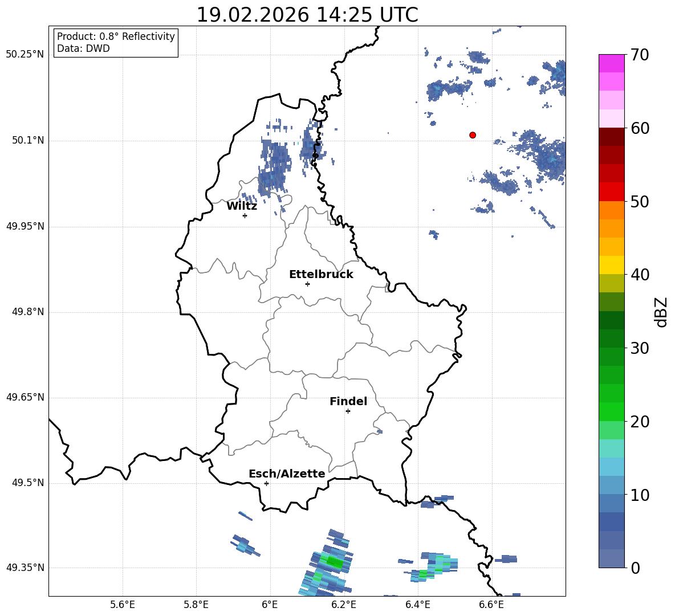Screen dimensions: 675x616
Task: Click the title 19.02.2026 14:25 UTC
Action: tap(307, 15)
